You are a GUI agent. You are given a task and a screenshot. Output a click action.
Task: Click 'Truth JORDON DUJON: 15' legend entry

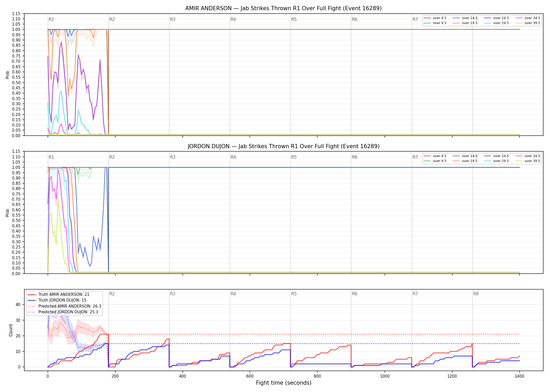click(57, 300)
